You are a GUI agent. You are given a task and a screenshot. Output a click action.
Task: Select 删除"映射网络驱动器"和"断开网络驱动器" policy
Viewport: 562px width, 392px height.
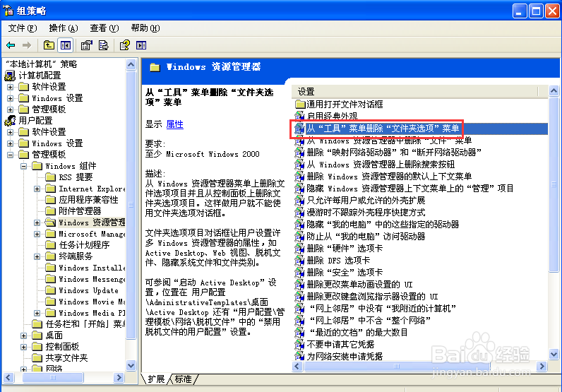[394, 153]
